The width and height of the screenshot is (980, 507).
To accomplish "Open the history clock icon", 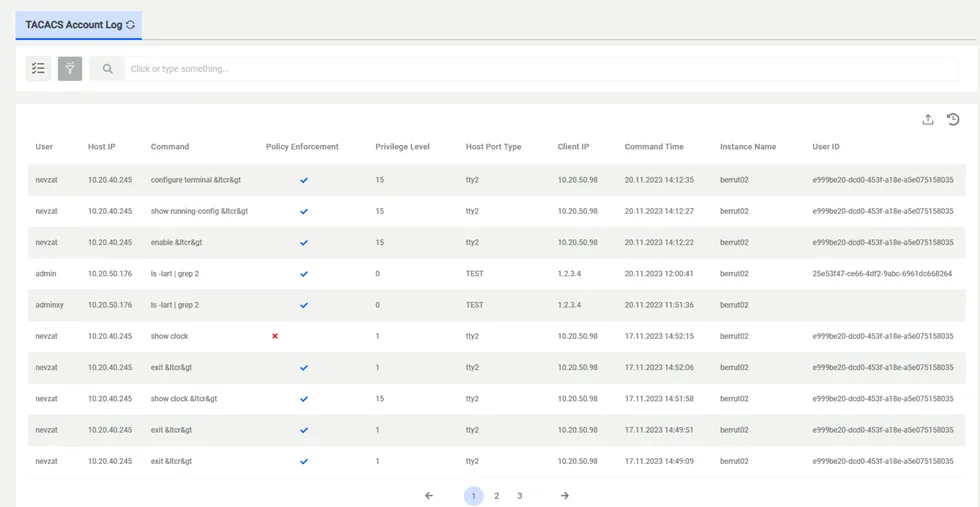I will pos(953,119).
